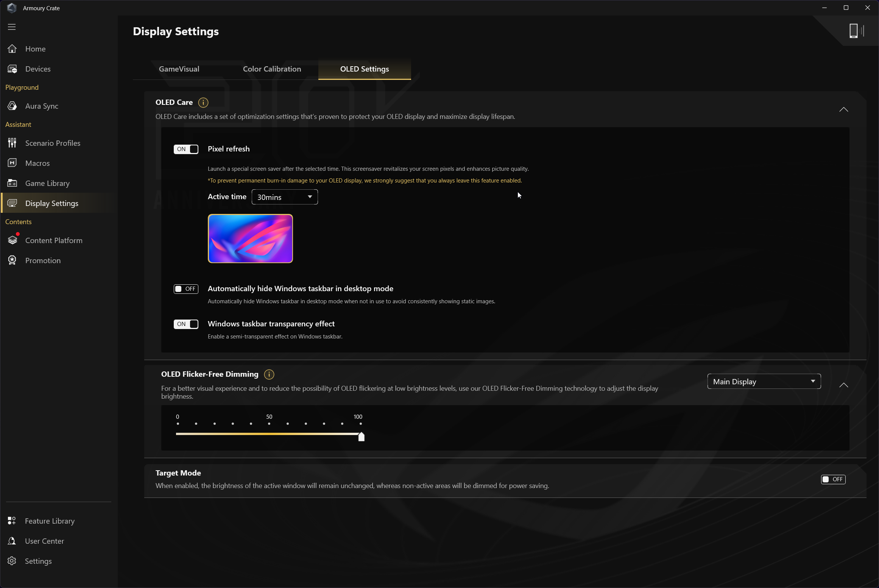Open User Center bell icon
This screenshot has height=588, width=879.
tap(12, 541)
